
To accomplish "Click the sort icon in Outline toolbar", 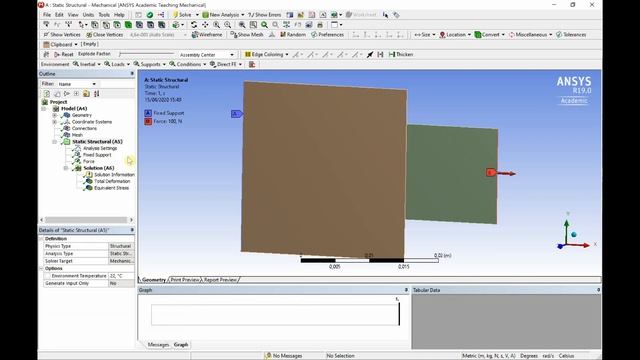I will click(96, 93).
